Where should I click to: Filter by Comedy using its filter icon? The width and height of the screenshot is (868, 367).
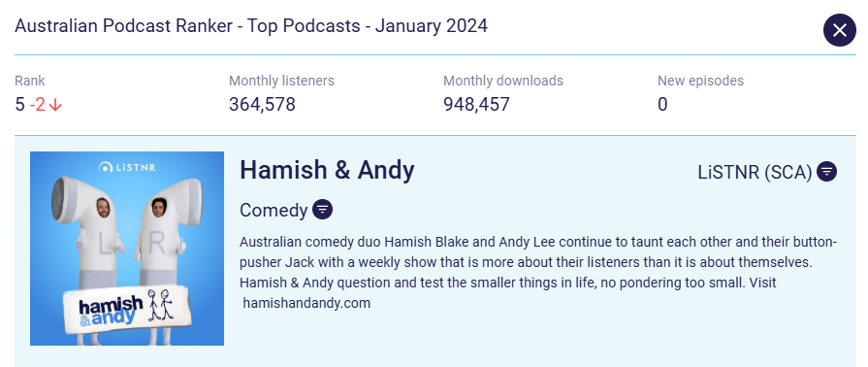click(x=323, y=210)
